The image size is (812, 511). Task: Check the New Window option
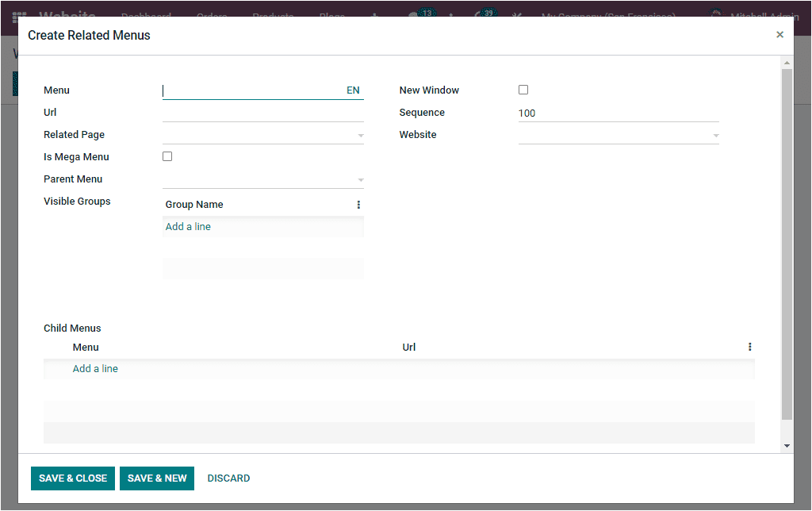pyautogui.click(x=523, y=89)
